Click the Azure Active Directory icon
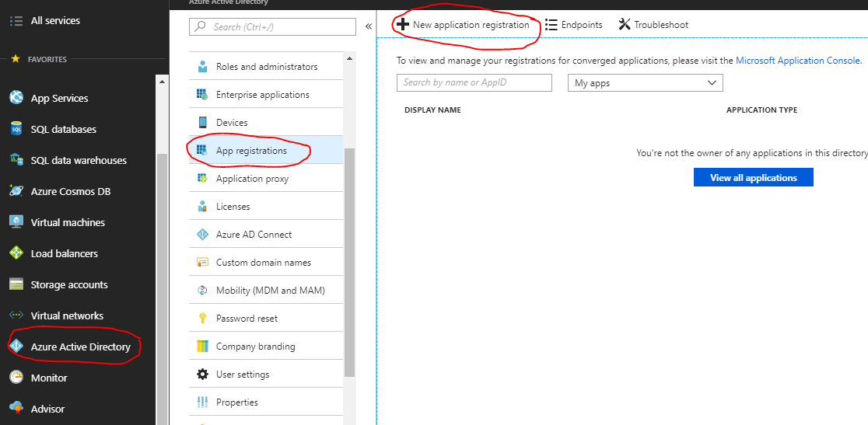This screenshot has height=425, width=868. tap(16, 347)
